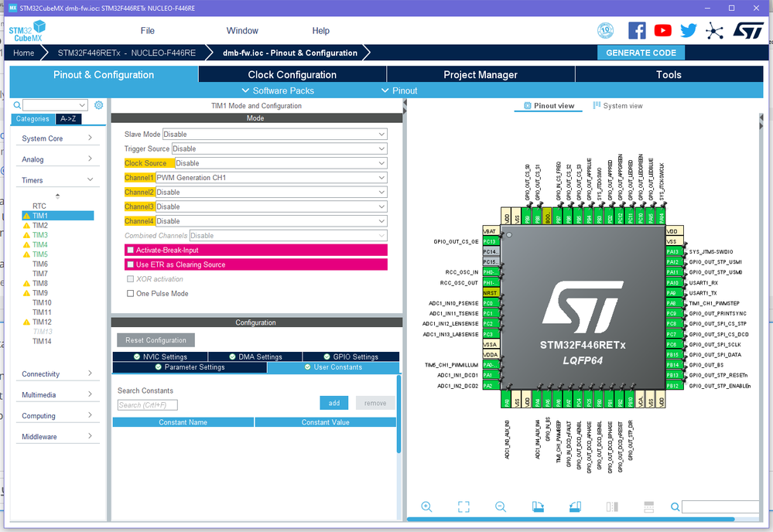Zoom out on the pinout view

[501, 506]
